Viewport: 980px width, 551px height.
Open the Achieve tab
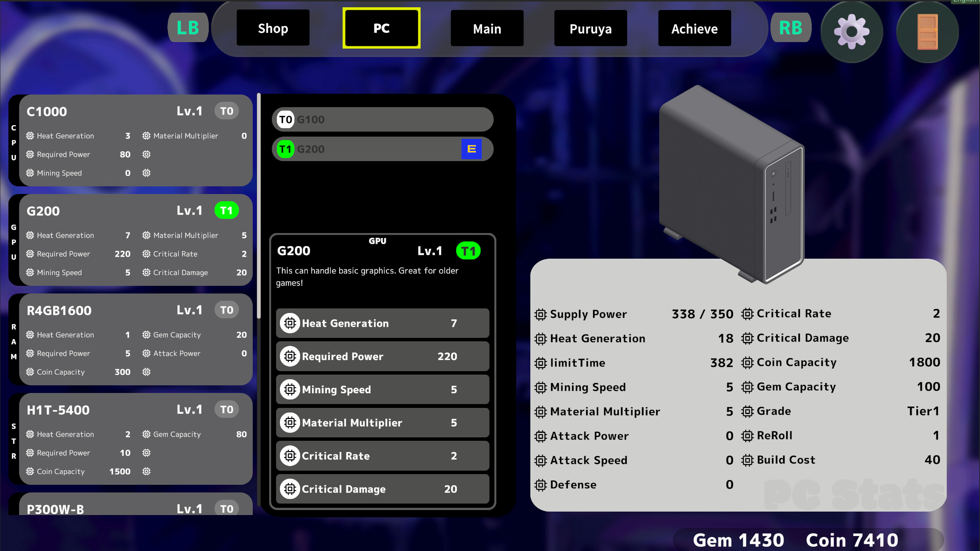tap(694, 28)
